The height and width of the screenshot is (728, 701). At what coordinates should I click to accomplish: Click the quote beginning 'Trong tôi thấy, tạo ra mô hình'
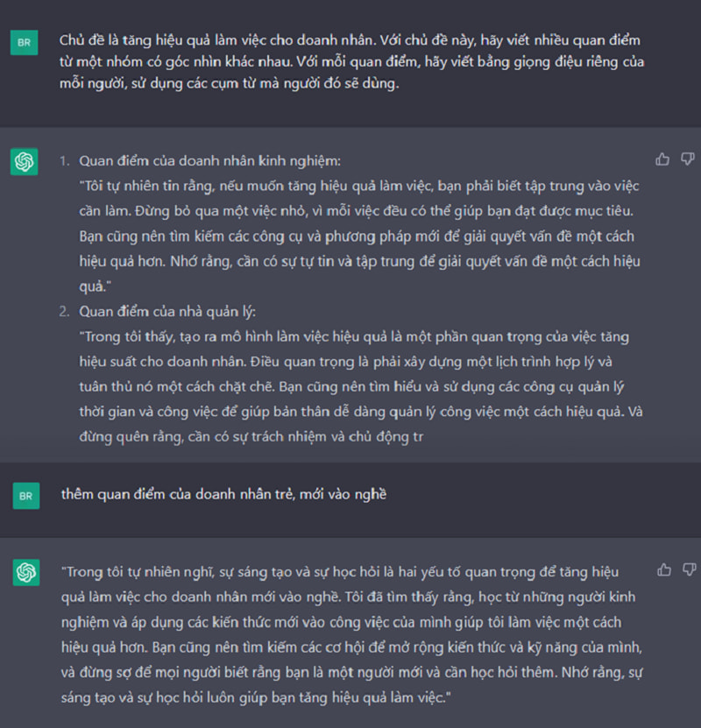(361, 386)
